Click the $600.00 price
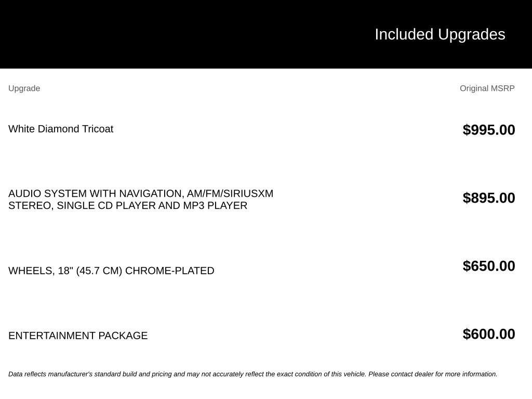 coord(489,335)
